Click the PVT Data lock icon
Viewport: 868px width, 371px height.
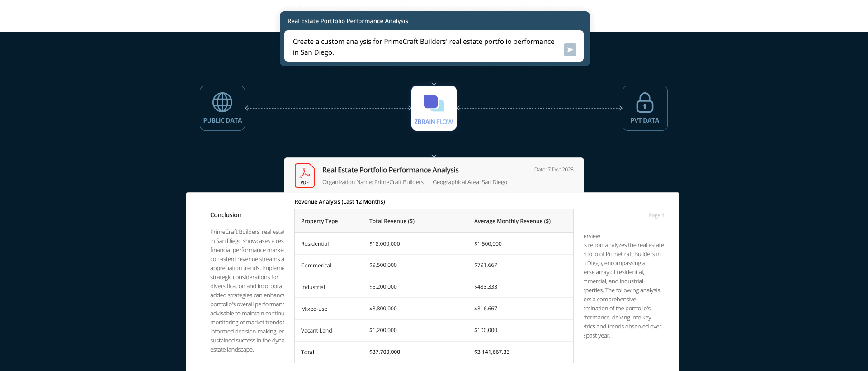(645, 102)
